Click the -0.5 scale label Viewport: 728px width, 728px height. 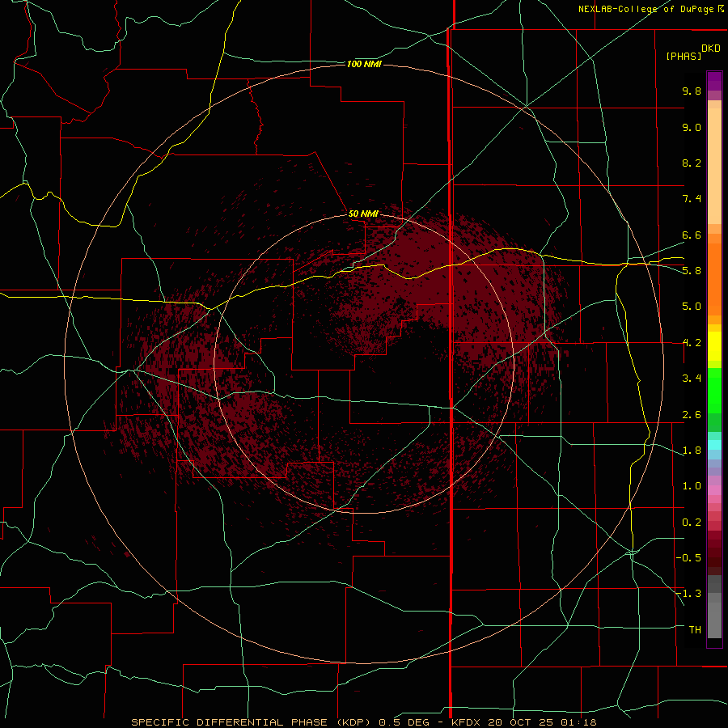coord(688,558)
